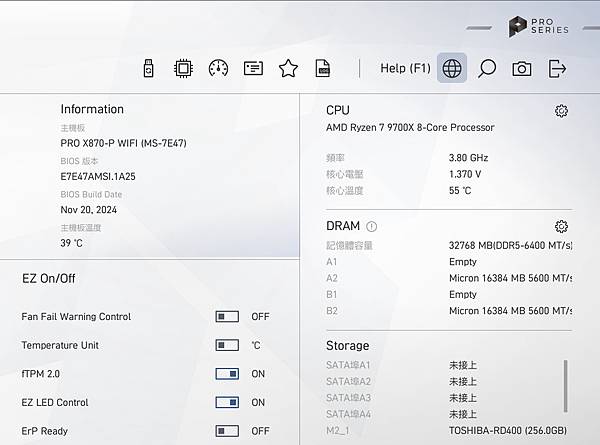The width and height of the screenshot is (600, 445).
Task: Click the A2 Micron 16384 MB row
Action: coord(449,278)
